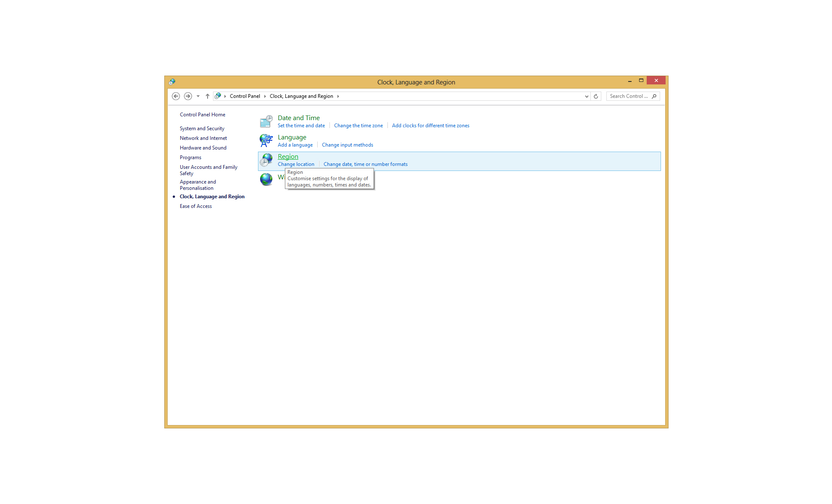
Task: Open Control Panel Home in the sidebar
Action: 203,115
